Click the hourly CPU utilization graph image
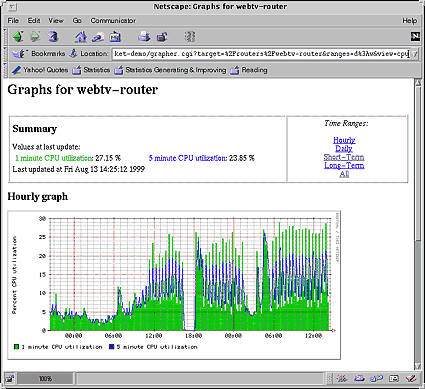425x389 pixels. (174, 285)
